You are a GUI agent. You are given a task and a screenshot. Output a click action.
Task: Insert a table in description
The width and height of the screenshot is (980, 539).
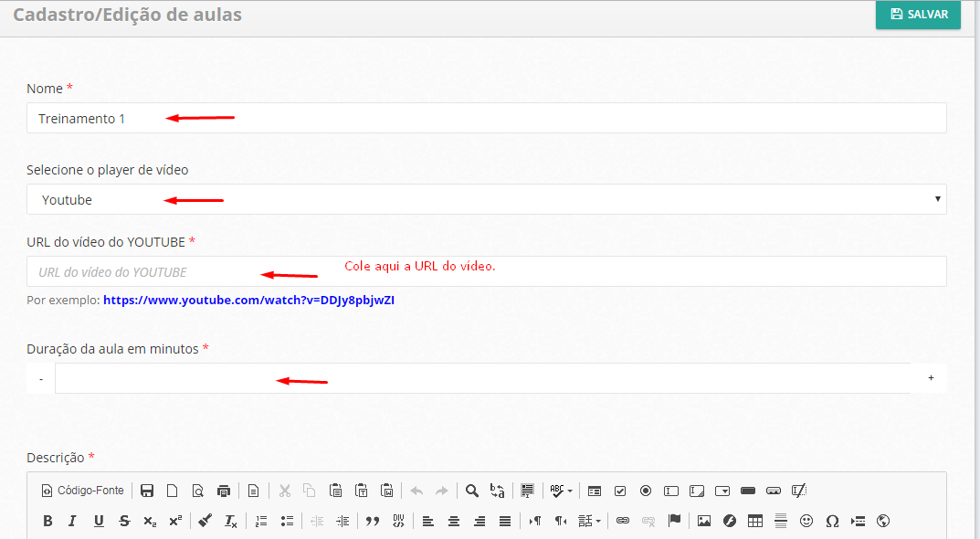pyautogui.click(x=755, y=521)
